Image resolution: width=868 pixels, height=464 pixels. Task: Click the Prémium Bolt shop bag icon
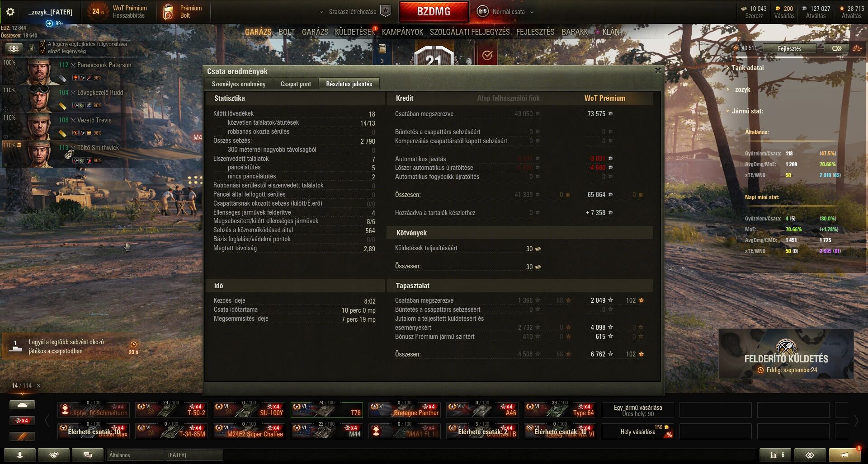click(168, 12)
